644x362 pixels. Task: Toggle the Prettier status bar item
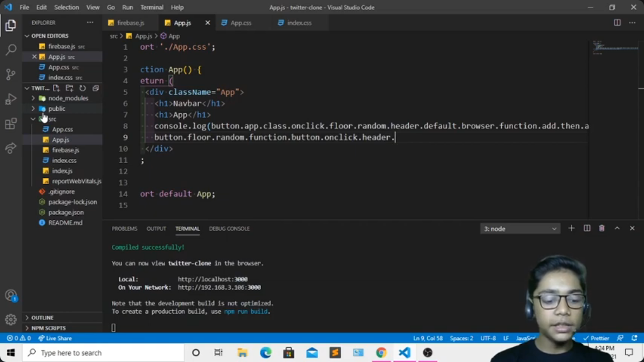click(x=596, y=338)
